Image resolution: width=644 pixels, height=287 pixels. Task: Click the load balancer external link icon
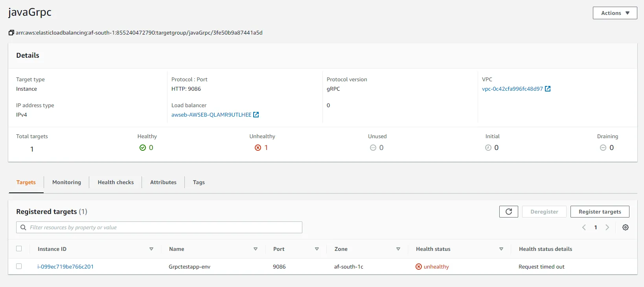pos(256,115)
